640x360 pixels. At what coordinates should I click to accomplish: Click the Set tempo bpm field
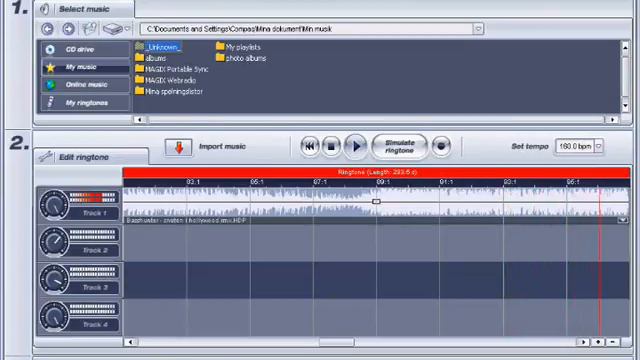coord(575,146)
